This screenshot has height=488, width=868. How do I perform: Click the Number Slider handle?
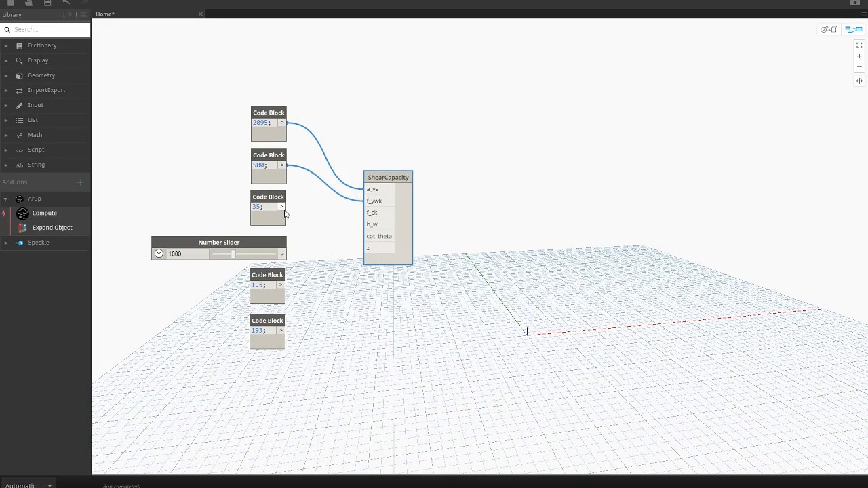click(233, 253)
